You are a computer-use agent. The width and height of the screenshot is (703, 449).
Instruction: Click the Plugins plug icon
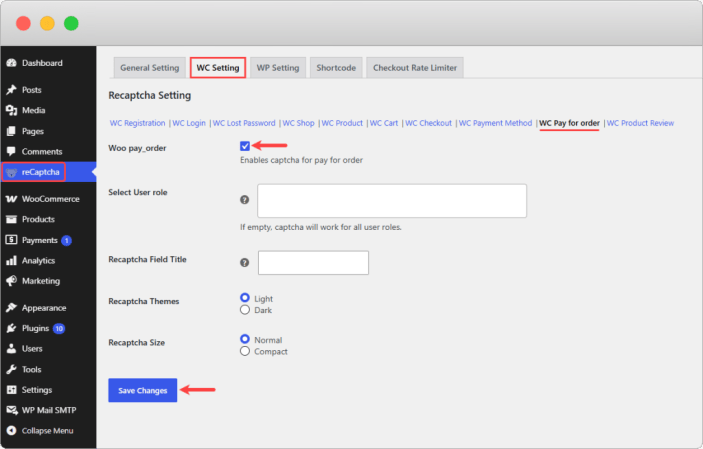coord(11,328)
